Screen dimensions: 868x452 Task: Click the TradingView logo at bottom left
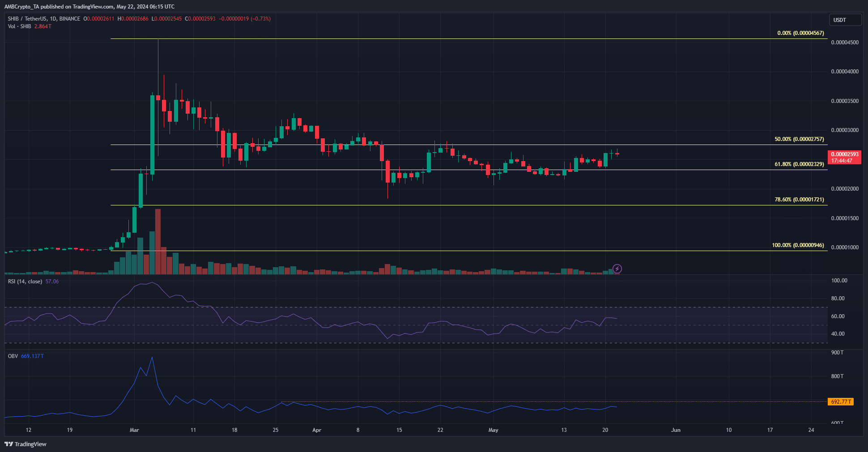[26, 444]
